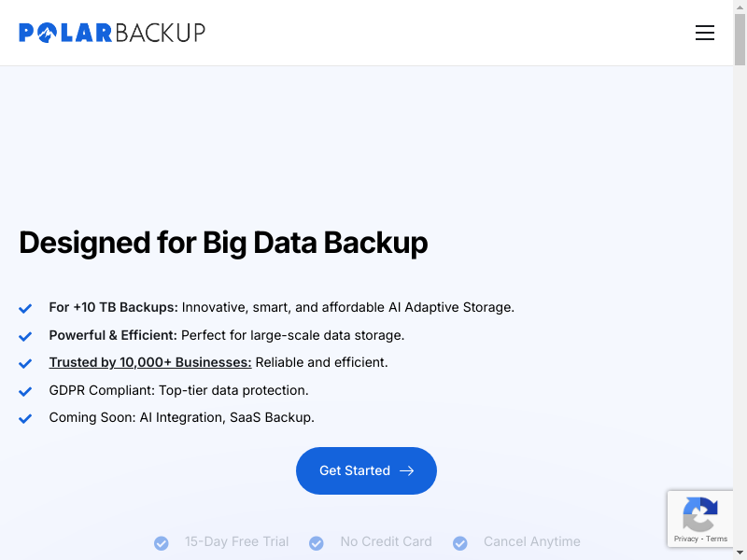This screenshot has width=747, height=560.
Task: Click the checkmark next to +10 TB Backups
Action: [26, 308]
